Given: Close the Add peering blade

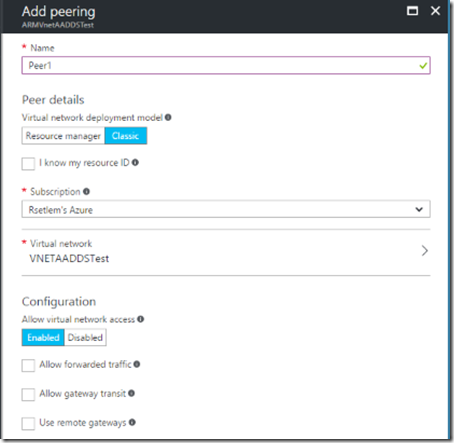Looking at the screenshot, I should (435, 11).
